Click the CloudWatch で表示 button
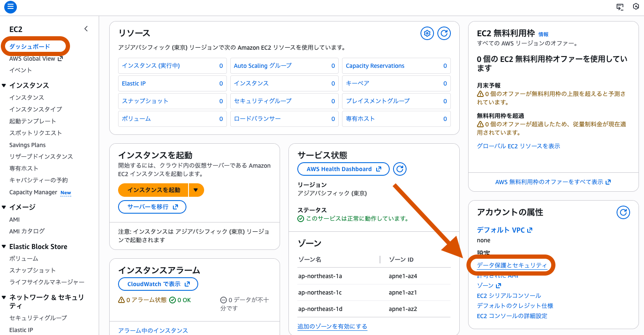Screen dimensions: 644x335 [x=158, y=284]
